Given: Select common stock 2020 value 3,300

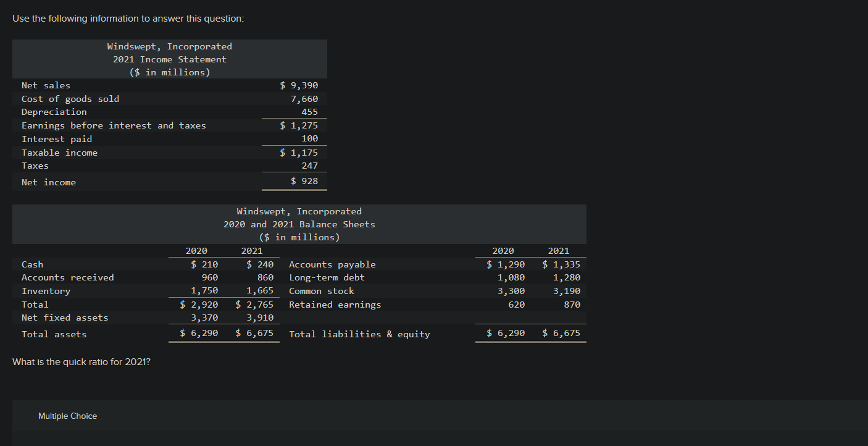Looking at the screenshot, I should pos(511,291).
